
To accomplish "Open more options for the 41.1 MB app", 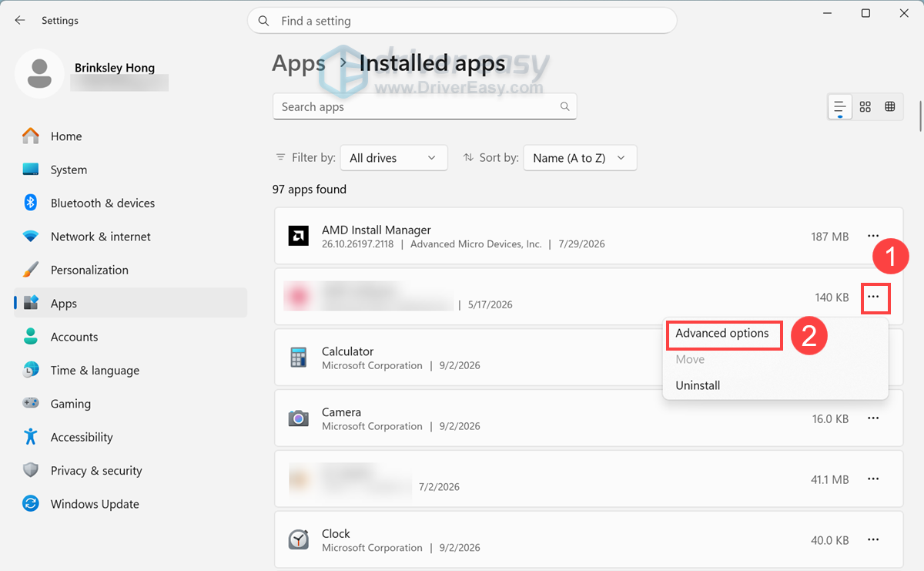I will tap(873, 479).
